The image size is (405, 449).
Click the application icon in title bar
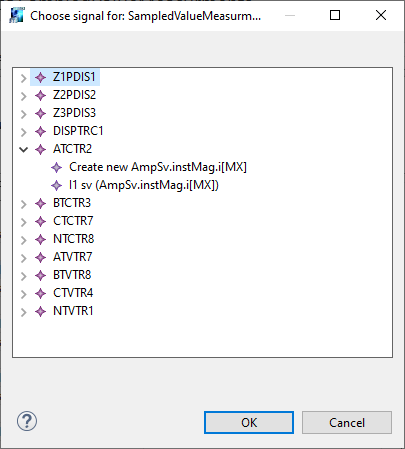pos(16,15)
